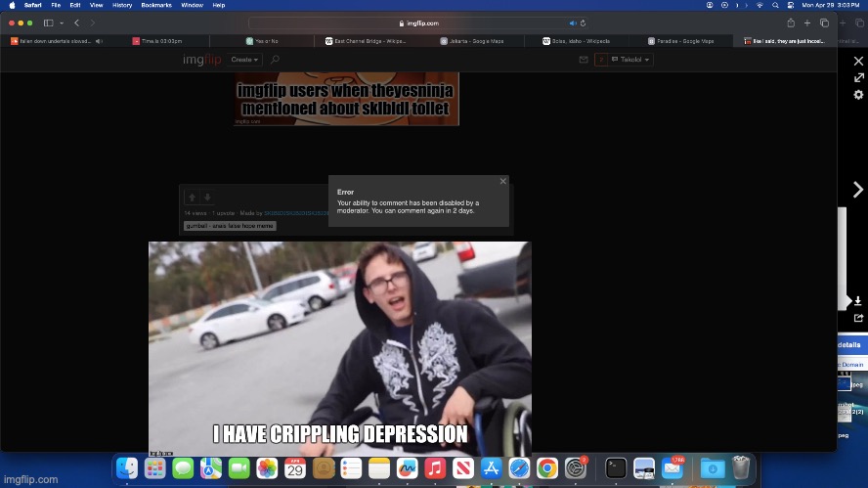This screenshot has width=868, height=488.
Task: Open the Apple menu
Action: [x=12, y=5]
